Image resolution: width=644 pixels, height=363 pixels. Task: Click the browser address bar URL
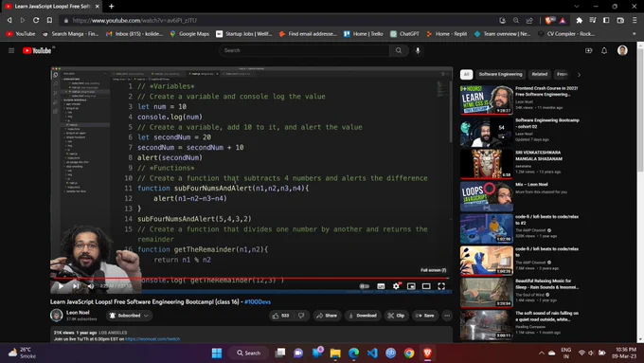tap(134, 20)
